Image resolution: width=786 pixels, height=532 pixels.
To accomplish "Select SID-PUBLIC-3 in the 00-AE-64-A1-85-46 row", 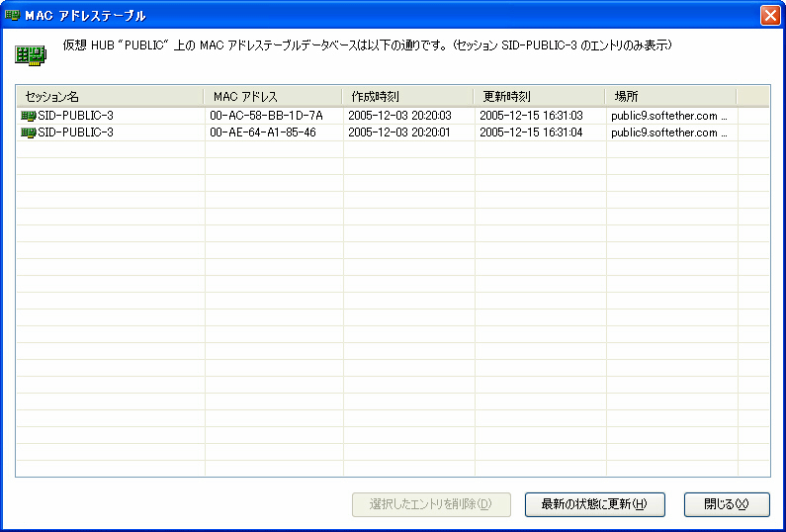I will pos(76,133).
